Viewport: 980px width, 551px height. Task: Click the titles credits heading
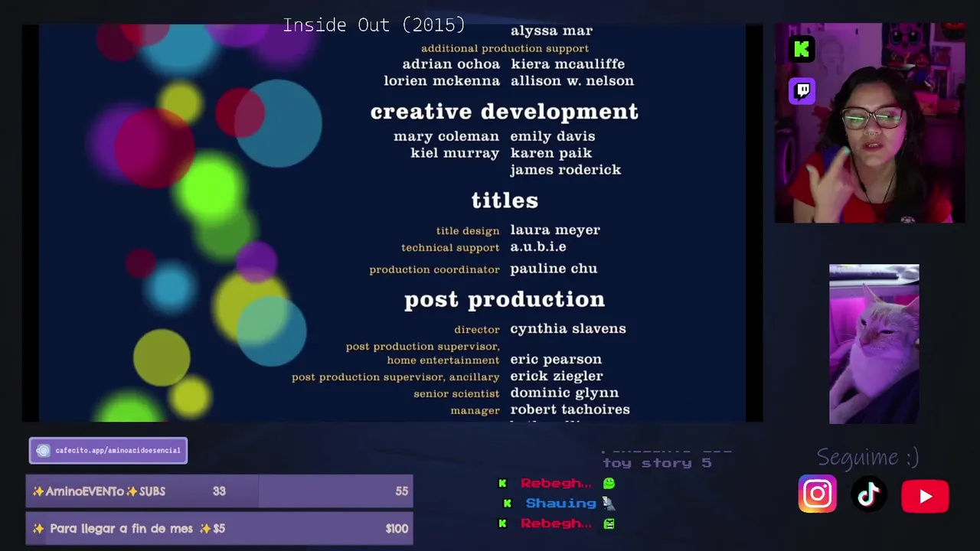coord(505,201)
